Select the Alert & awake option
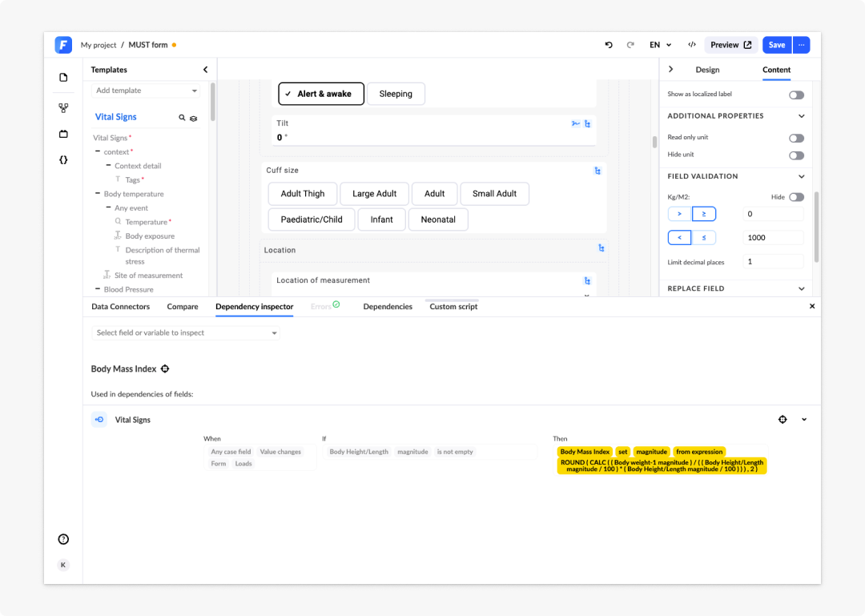 pyautogui.click(x=321, y=94)
